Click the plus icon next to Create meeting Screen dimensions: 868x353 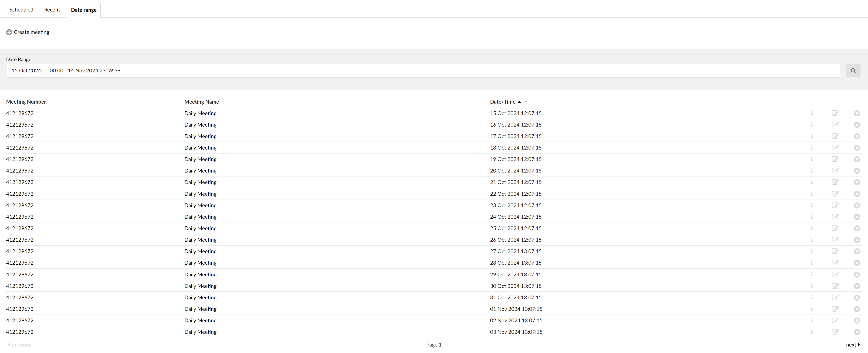[9, 32]
